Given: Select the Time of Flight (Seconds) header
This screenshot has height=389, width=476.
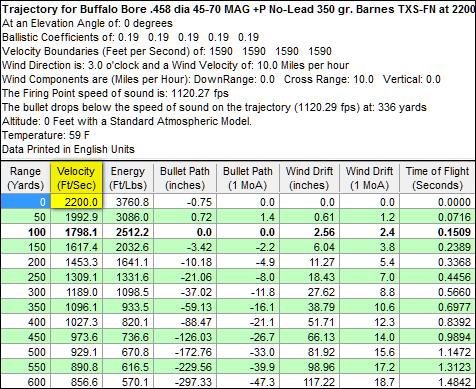Looking at the screenshot, I should 437,178.
